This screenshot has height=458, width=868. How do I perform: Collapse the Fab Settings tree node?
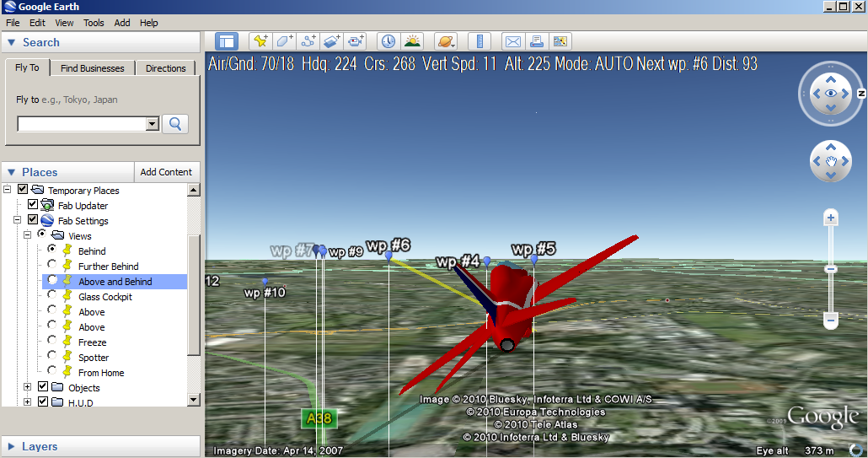[x=17, y=220]
